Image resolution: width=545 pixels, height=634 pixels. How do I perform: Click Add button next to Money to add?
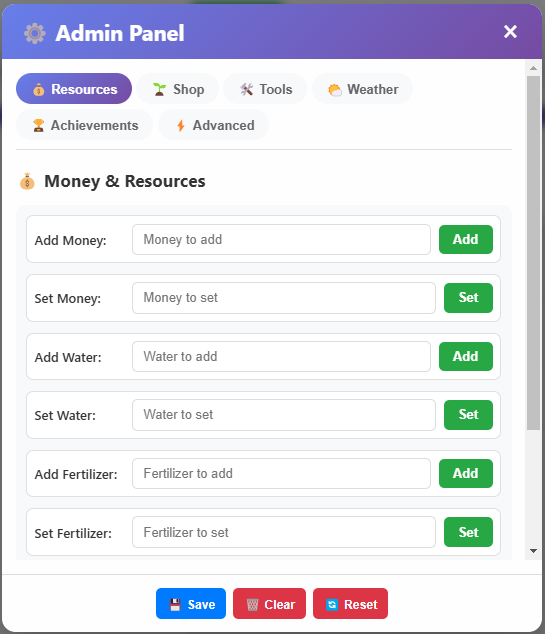[466, 239]
